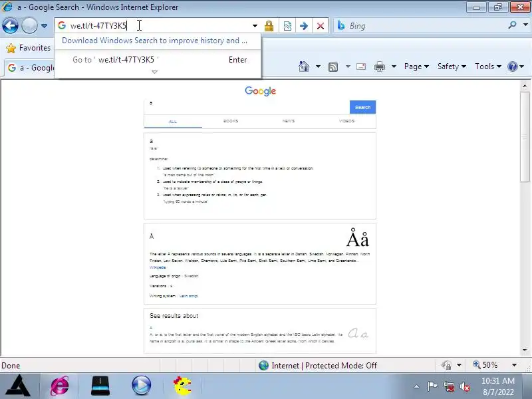Open the Feeds dropdown arrow
This screenshot has height=399, width=532.
[x=348, y=66]
